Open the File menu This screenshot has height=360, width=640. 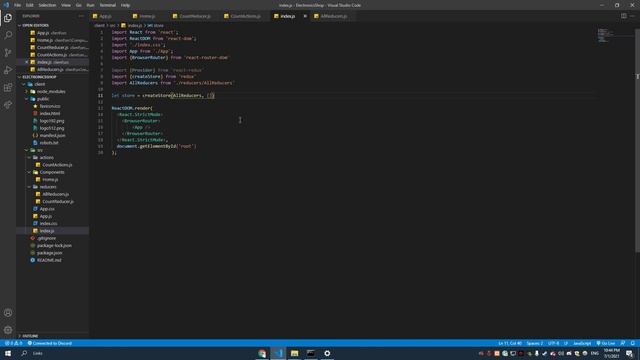(x=18, y=5)
